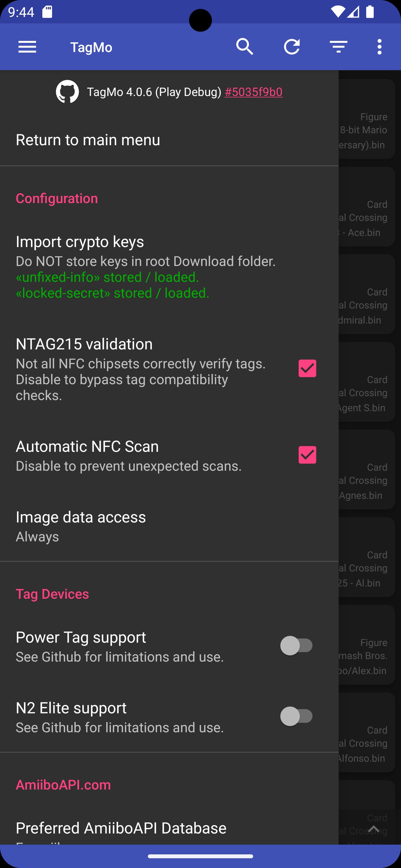Open the hamburger navigation menu

click(27, 47)
